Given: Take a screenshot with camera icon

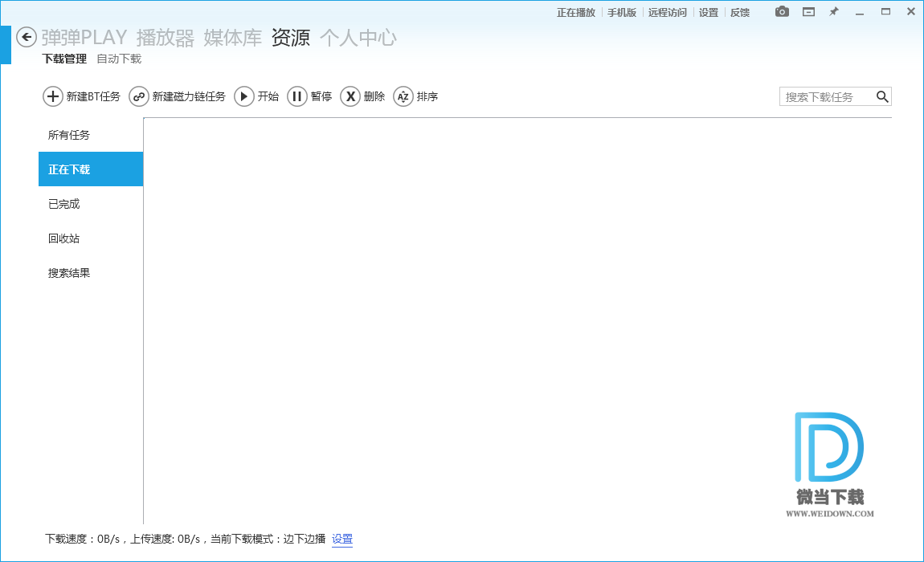Looking at the screenshot, I should 782,12.
